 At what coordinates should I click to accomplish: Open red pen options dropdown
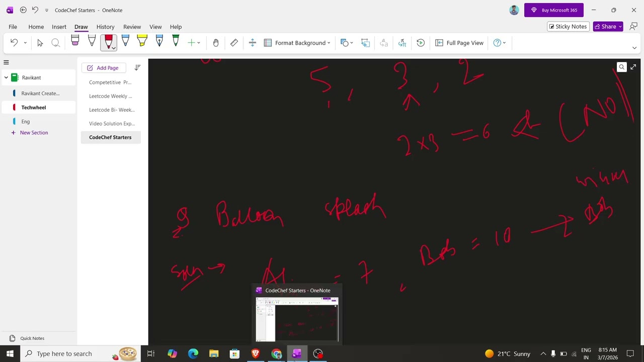click(114, 48)
